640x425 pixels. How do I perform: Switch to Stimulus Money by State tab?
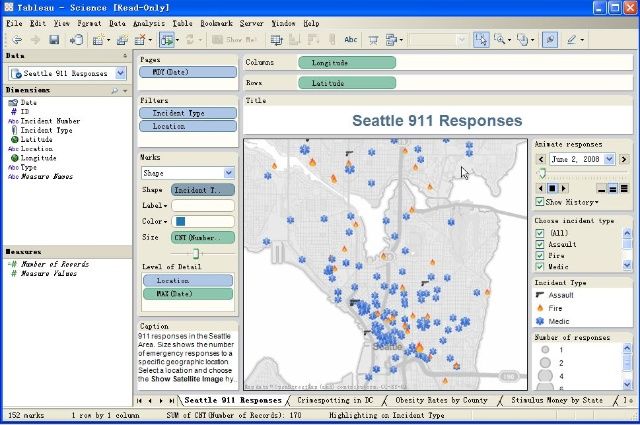pos(557,401)
